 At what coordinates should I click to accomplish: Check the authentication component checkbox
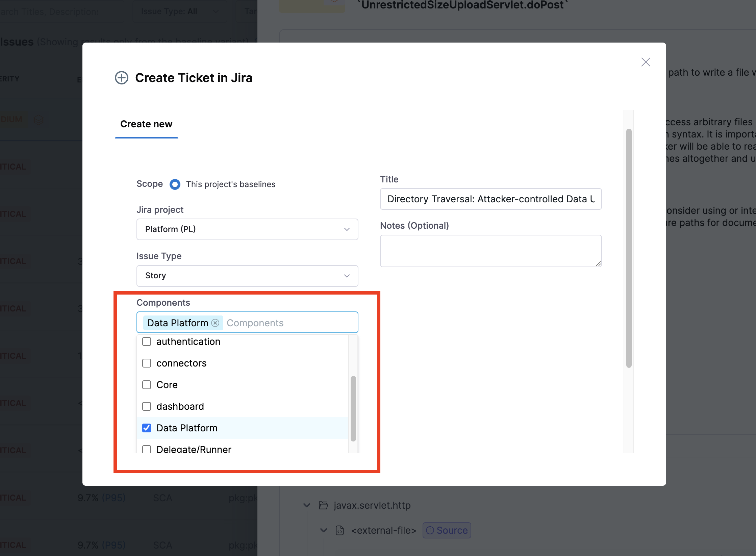coord(147,342)
